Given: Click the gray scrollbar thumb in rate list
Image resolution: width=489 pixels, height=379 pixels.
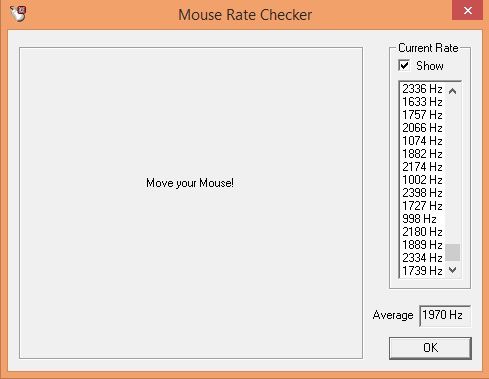Looking at the screenshot, I should [x=452, y=252].
